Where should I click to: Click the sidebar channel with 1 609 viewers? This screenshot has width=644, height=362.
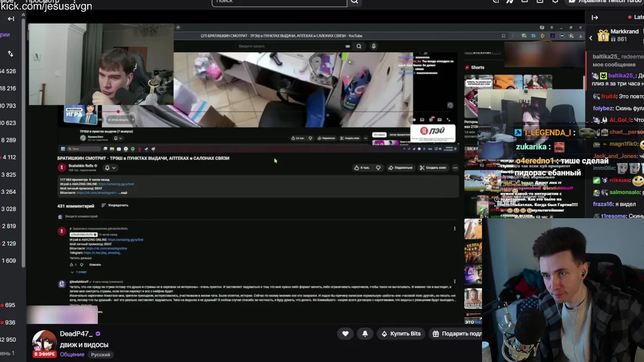click(x=8, y=260)
